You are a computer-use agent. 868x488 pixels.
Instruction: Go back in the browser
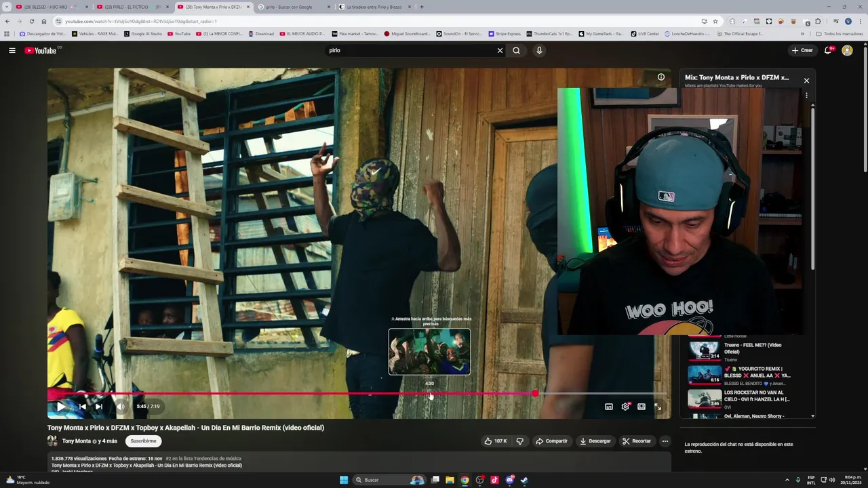coord(7,21)
